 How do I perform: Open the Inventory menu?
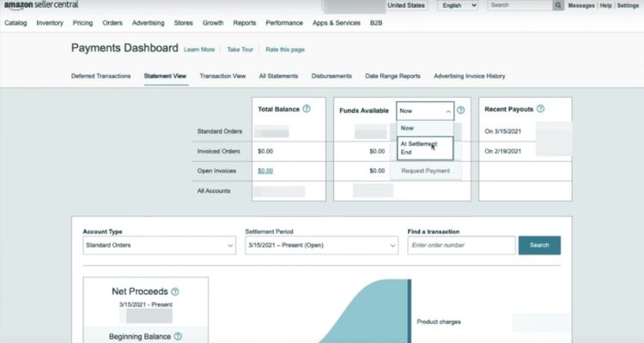[x=50, y=23]
